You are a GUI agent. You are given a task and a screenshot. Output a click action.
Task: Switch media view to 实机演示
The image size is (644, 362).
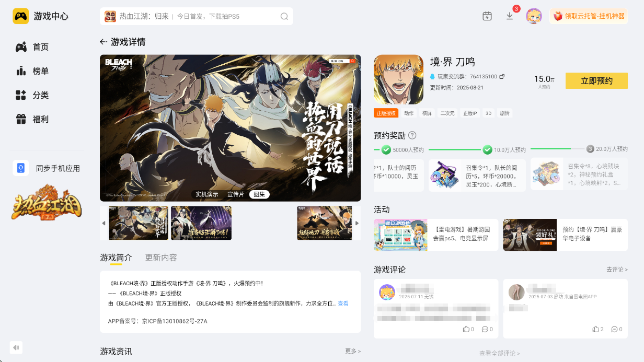[207, 194]
